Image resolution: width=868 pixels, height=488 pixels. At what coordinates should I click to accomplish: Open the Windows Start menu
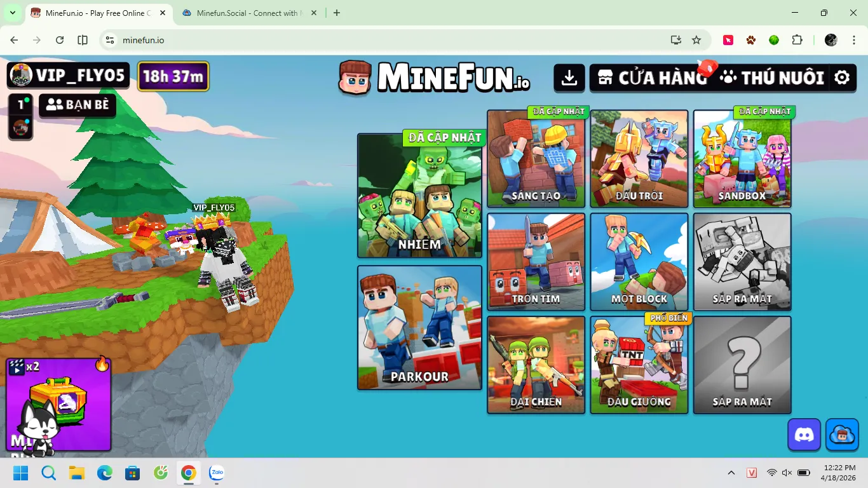pos(21,473)
